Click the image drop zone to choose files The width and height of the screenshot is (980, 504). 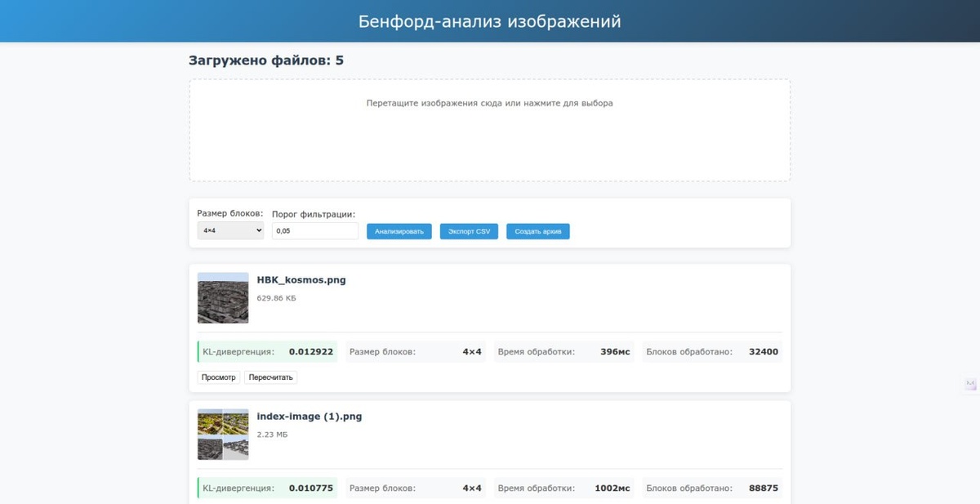490,130
